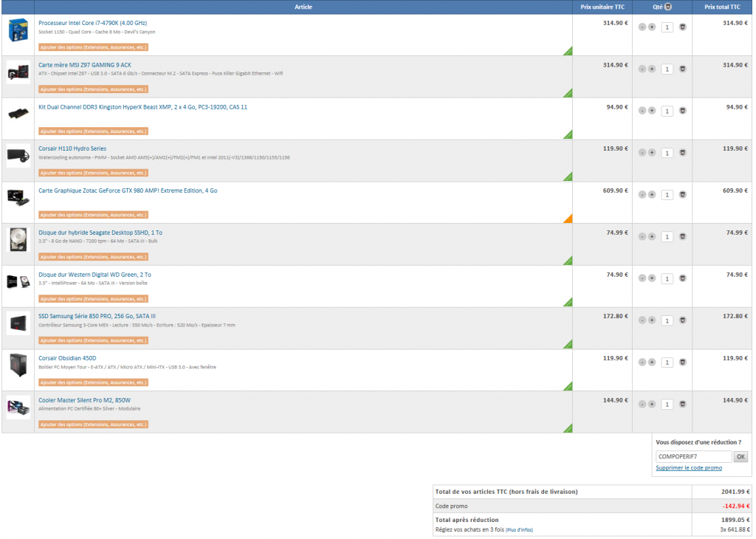
Task: Open Western Digital WD Green 2 To link
Action: click(x=95, y=275)
